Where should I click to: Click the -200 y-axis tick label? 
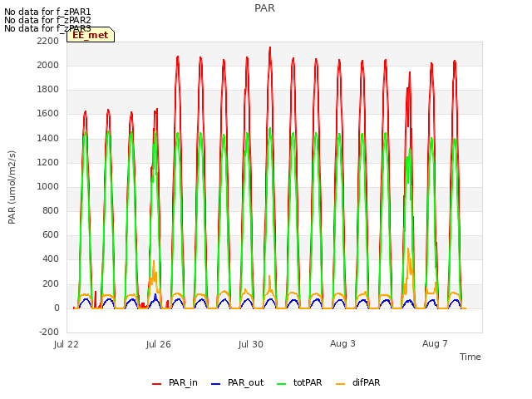coord(49,332)
